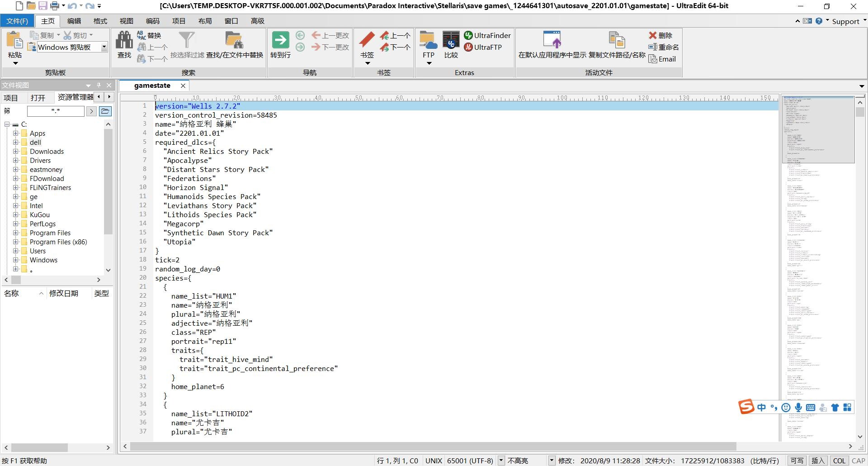Launch the file Compare tool
Image resolution: width=868 pixels, height=466 pixels.
(451, 41)
